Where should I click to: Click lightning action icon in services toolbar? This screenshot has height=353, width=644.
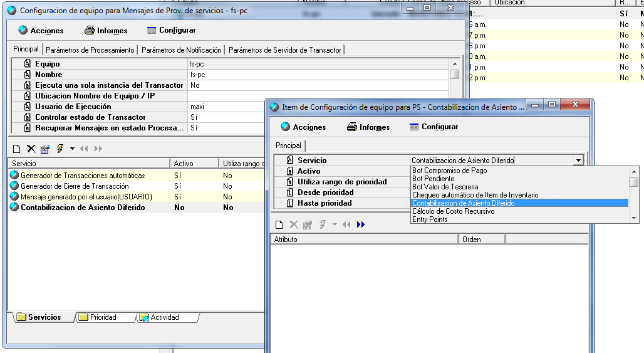pos(60,149)
